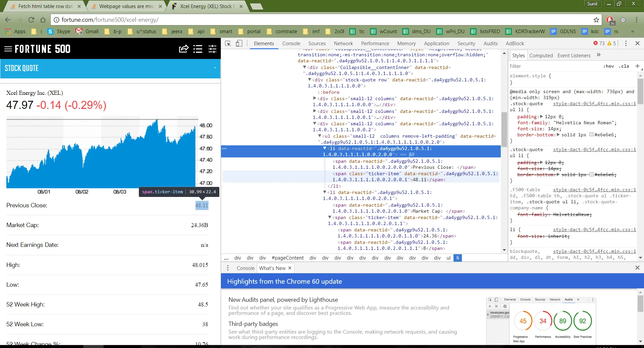Close the DevTools panel

point(637,44)
